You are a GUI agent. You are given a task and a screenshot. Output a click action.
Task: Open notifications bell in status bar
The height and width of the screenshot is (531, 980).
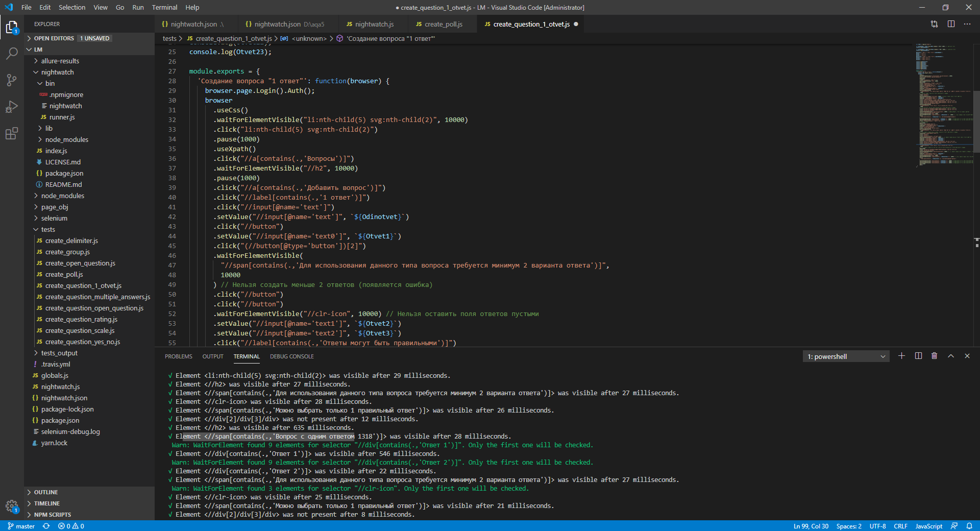969,526
